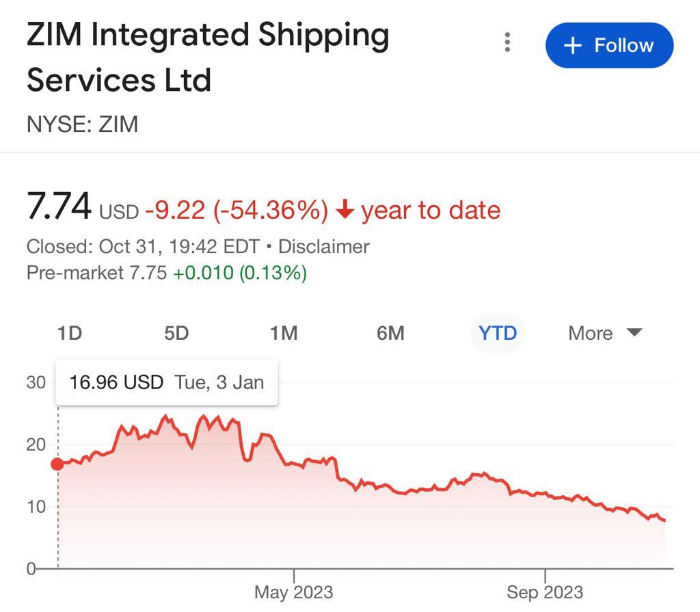Click the ZIM Integrated Shipping Services title
700x612 pixels.
point(208,57)
